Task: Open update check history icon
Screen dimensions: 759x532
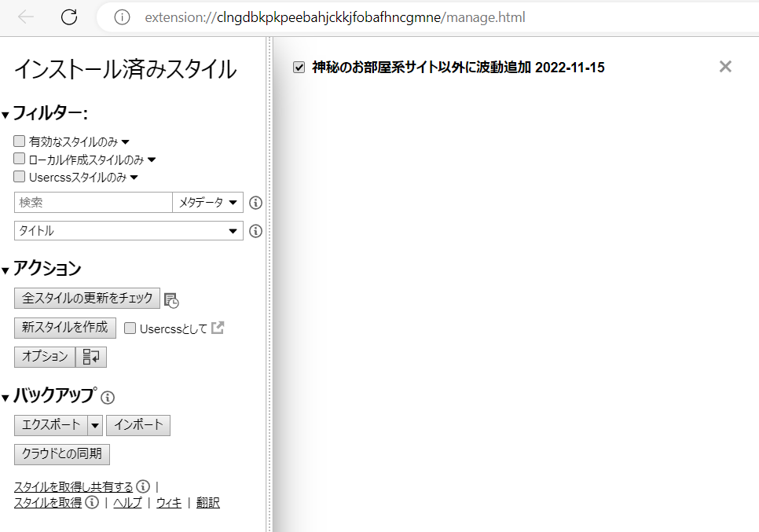Action: click(x=171, y=299)
